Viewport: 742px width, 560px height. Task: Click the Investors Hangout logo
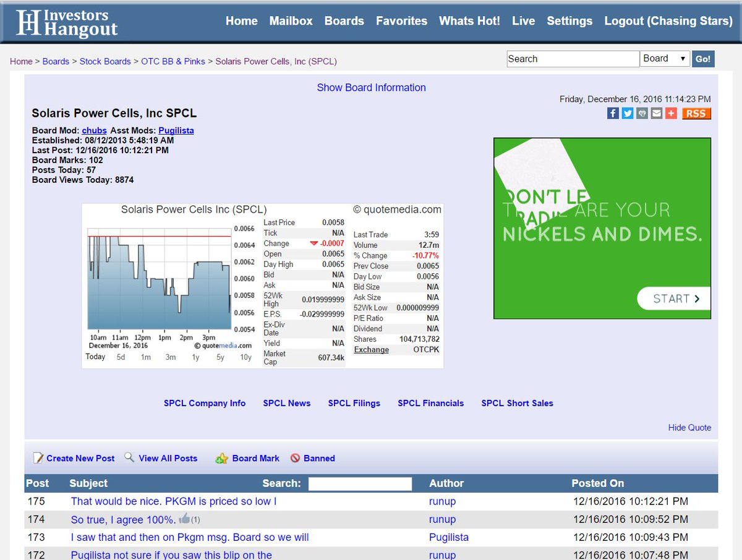pos(67,22)
